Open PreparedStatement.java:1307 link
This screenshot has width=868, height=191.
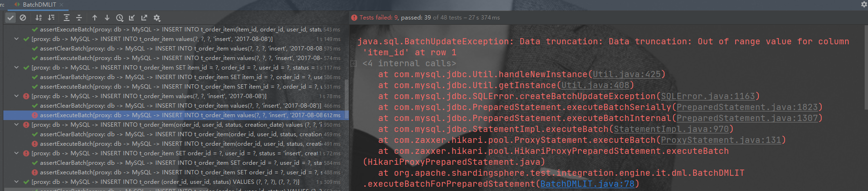[747, 118]
